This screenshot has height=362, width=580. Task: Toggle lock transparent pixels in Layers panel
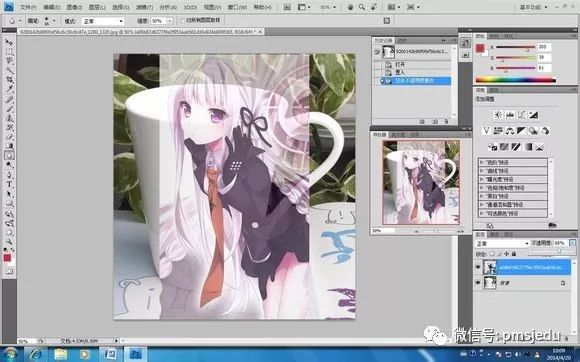coord(492,254)
